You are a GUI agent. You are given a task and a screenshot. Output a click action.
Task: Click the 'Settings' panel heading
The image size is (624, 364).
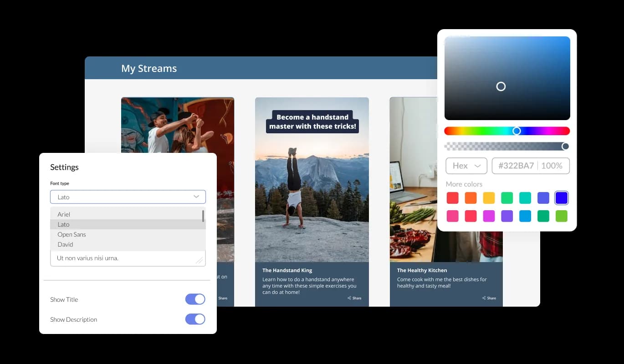click(64, 167)
